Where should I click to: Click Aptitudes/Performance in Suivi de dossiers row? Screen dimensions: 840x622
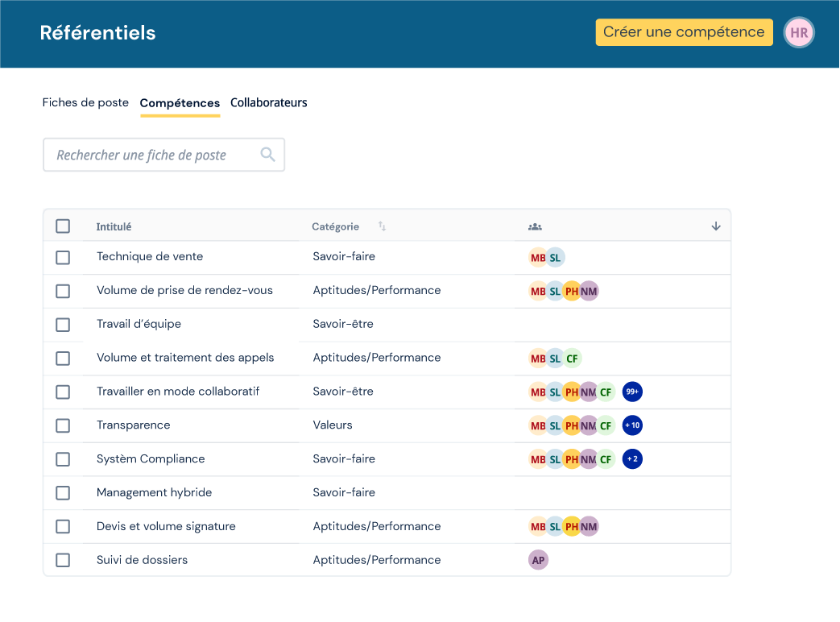(377, 560)
